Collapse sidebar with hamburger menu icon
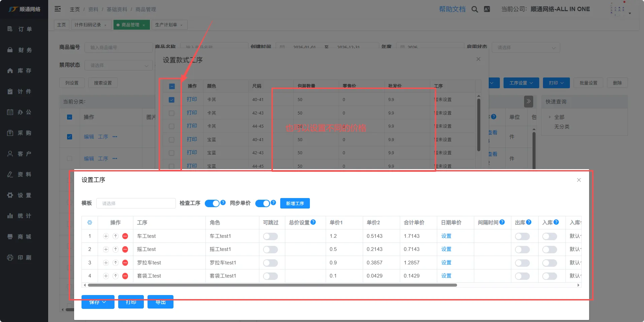Viewport: 644px width, 322px height. [x=58, y=9]
